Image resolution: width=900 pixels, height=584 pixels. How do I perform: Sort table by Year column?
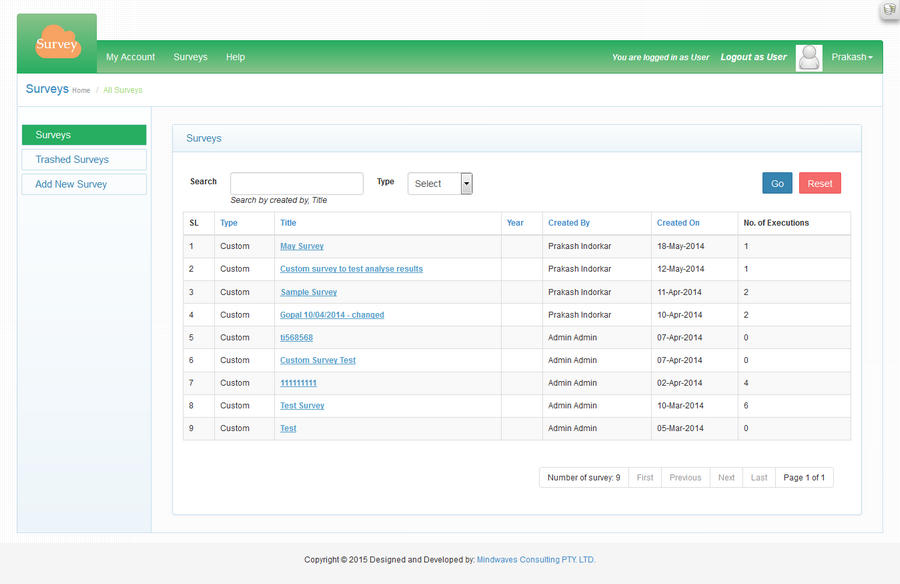coord(515,223)
